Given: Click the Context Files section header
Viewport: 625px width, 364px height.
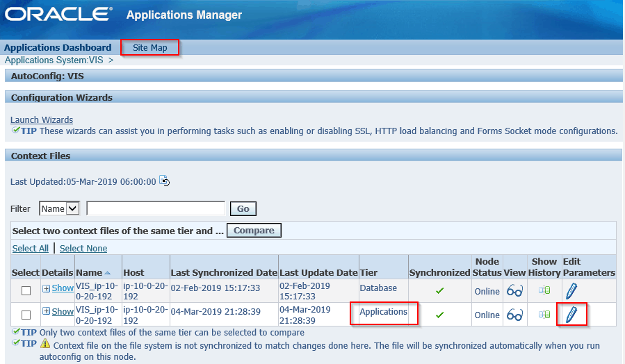Looking at the screenshot, I should (x=314, y=156).
